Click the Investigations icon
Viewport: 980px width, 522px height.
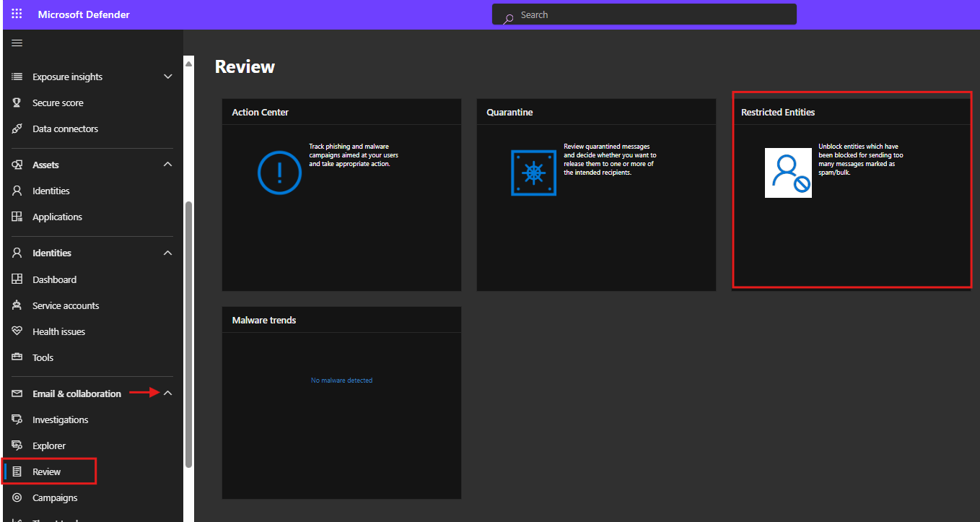[x=17, y=419]
